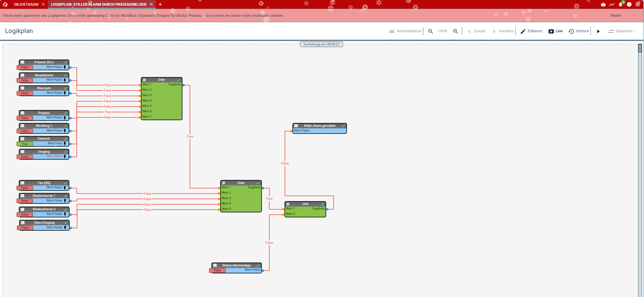644x297 pixels.
Task: Open the trend chart icon
Action: pyautogui.click(x=612, y=4)
